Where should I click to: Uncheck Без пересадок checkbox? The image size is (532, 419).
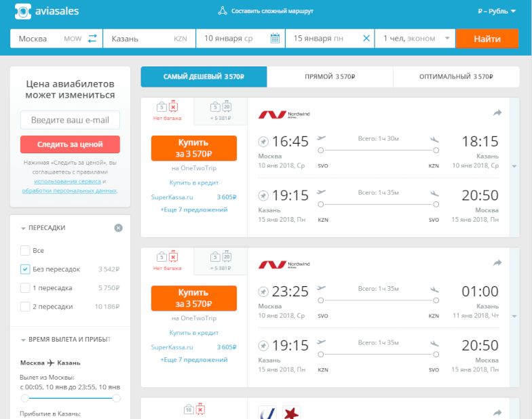click(26, 269)
